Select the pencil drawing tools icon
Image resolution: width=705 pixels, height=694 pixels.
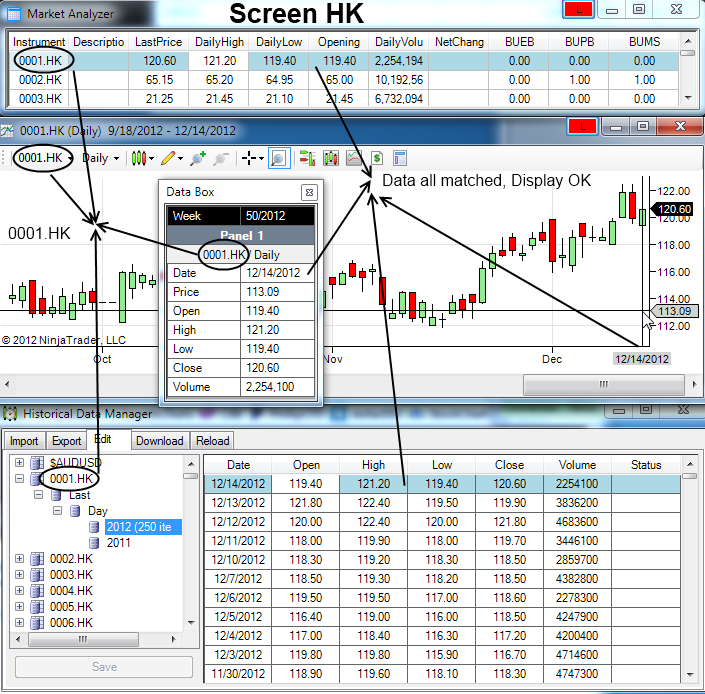pyautogui.click(x=168, y=158)
